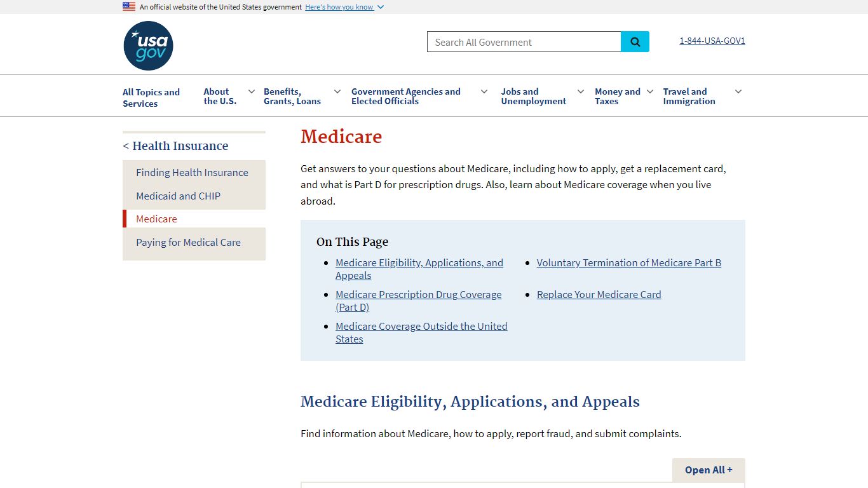Open Travel and Immigration menu
The height and width of the screenshot is (488, 868).
pos(689,97)
